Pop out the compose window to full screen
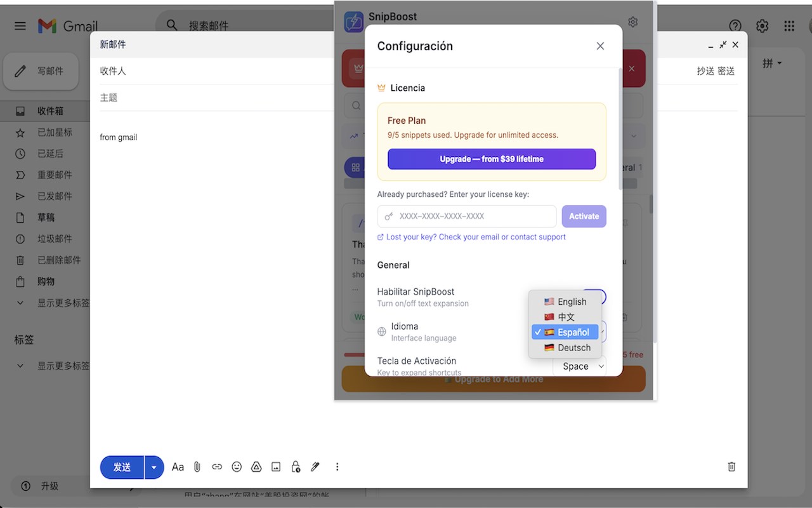812x508 pixels. (723, 45)
